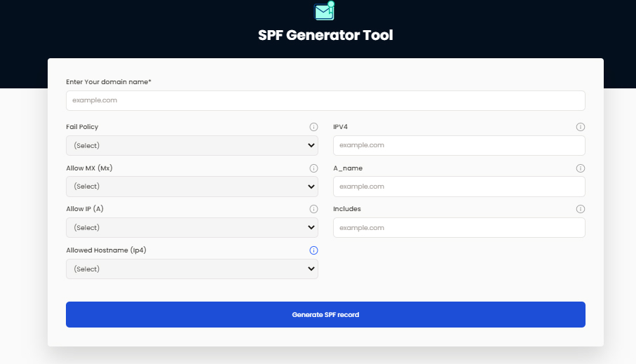636x364 pixels.
Task: Click the 'Enter Your domain name' label
Action: coord(108,82)
